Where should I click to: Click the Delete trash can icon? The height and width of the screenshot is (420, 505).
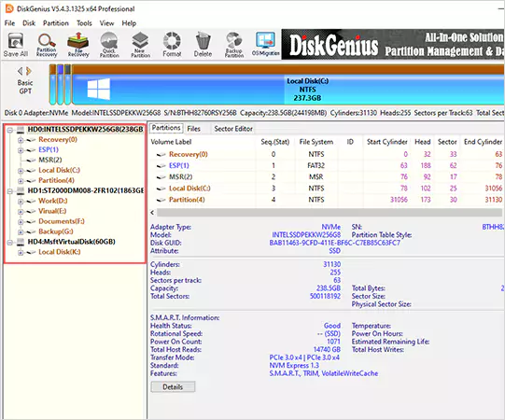(x=203, y=45)
